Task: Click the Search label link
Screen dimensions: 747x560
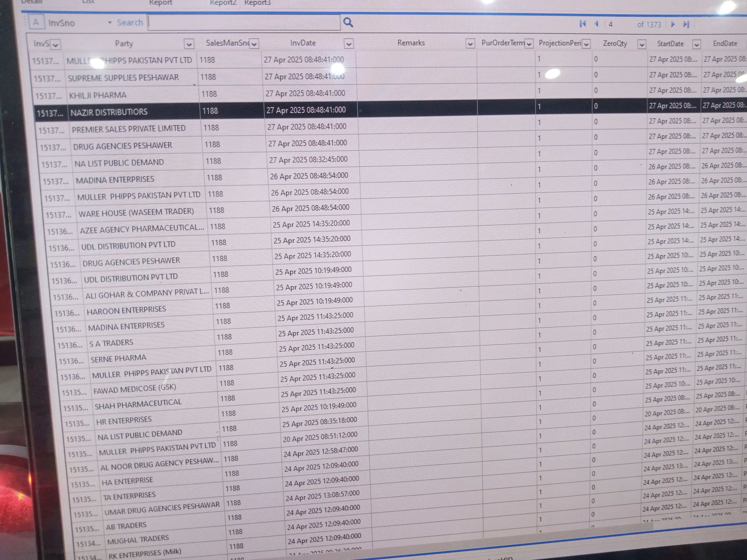Action: [130, 23]
